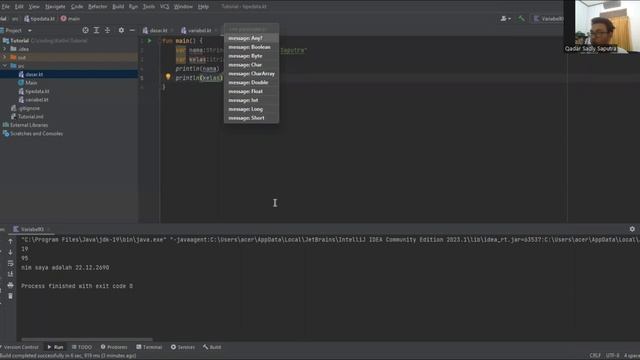
Task: Open the Code menu
Action: (77, 7)
